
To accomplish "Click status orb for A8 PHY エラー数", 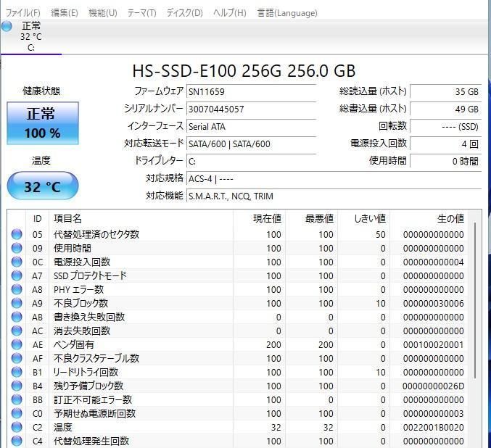I will tap(17, 289).
